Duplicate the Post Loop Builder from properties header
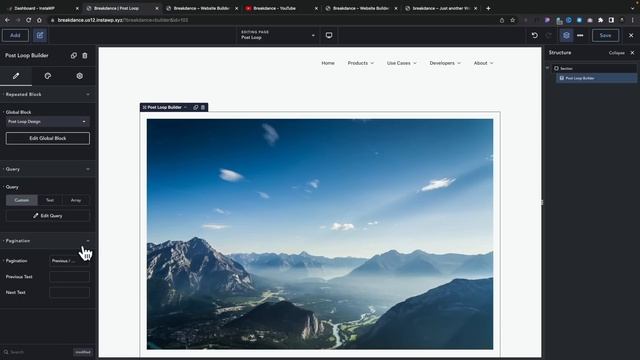 (73, 56)
